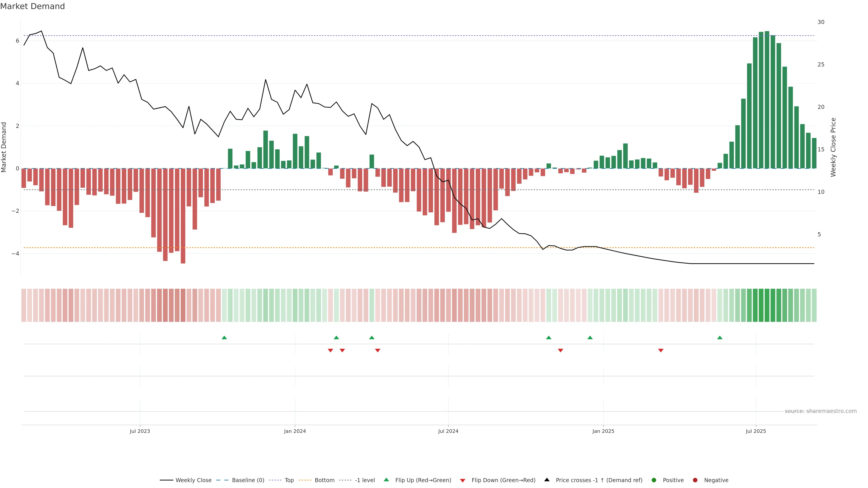Click the green triangle icon in legend
The image size is (868, 488).
[387, 480]
